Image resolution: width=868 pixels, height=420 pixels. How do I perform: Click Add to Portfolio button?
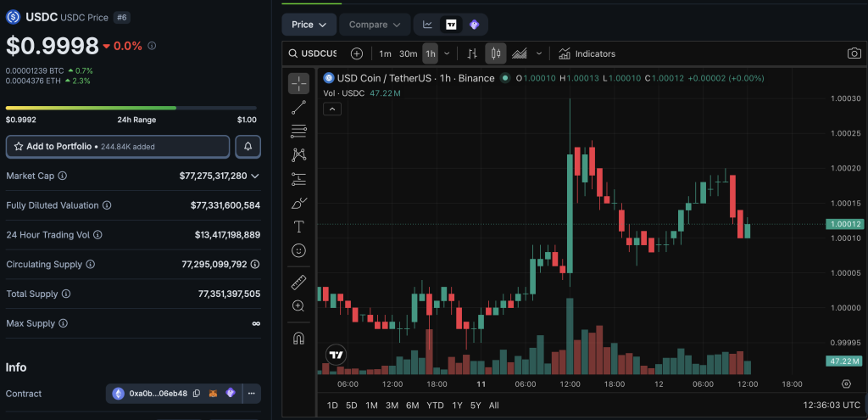[x=118, y=147]
